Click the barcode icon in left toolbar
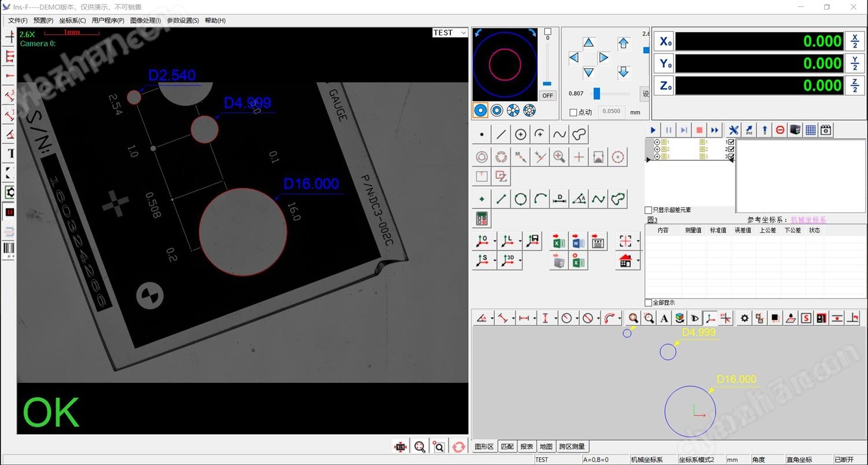 (10, 250)
